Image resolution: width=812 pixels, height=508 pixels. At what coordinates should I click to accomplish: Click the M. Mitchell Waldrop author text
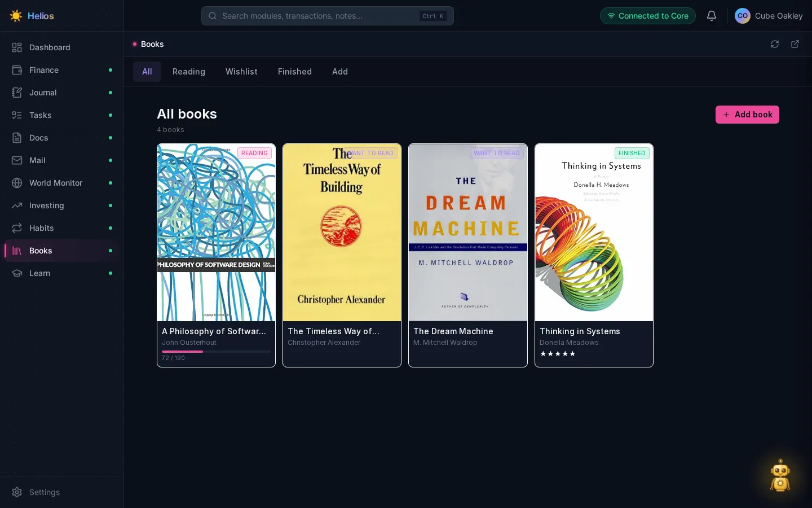(x=445, y=343)
